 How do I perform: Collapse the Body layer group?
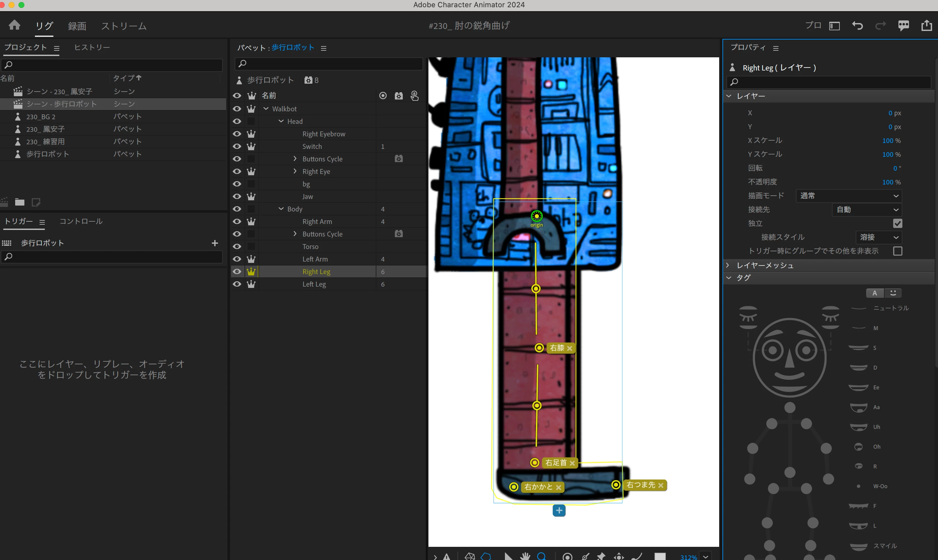tap(281, 209)
